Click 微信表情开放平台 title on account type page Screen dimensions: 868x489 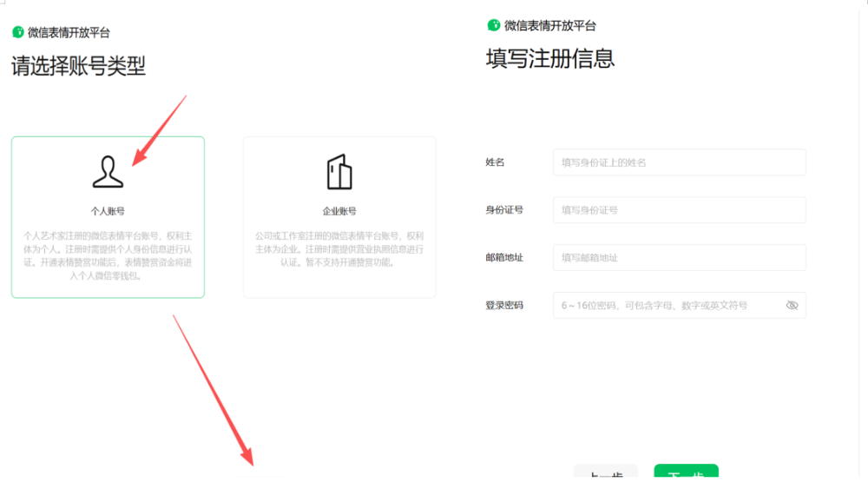(69, 33)
